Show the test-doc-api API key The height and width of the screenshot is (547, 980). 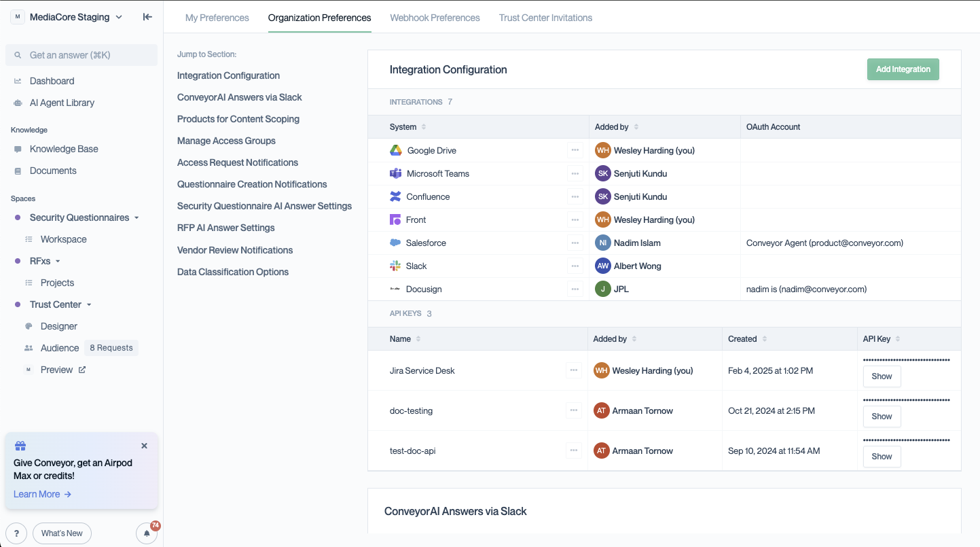tap(882, 457)
